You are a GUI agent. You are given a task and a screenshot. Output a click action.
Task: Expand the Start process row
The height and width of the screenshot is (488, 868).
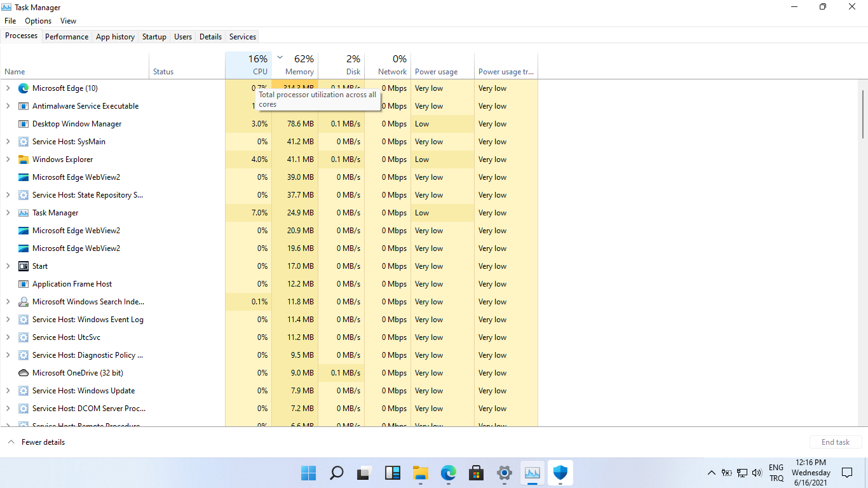(8, 266)
